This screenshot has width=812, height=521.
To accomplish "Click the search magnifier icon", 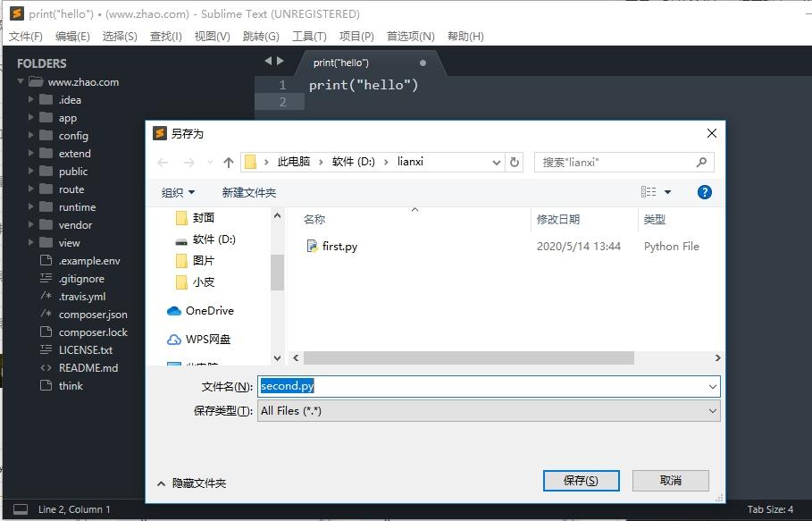I will (x=702, y=162).
